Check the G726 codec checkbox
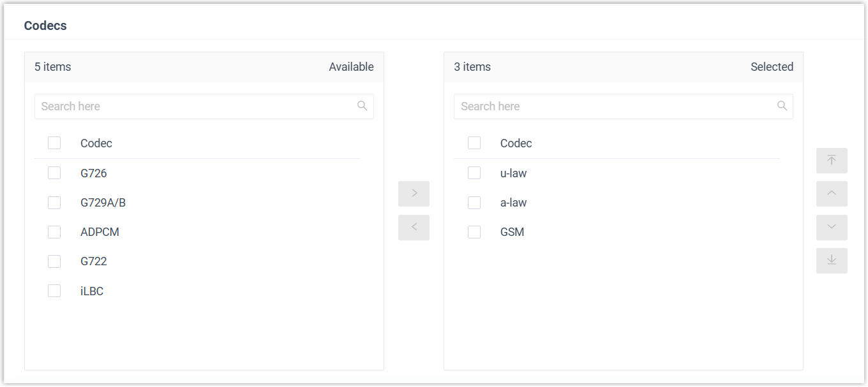868x387 pixels. [x=54, y=173]
